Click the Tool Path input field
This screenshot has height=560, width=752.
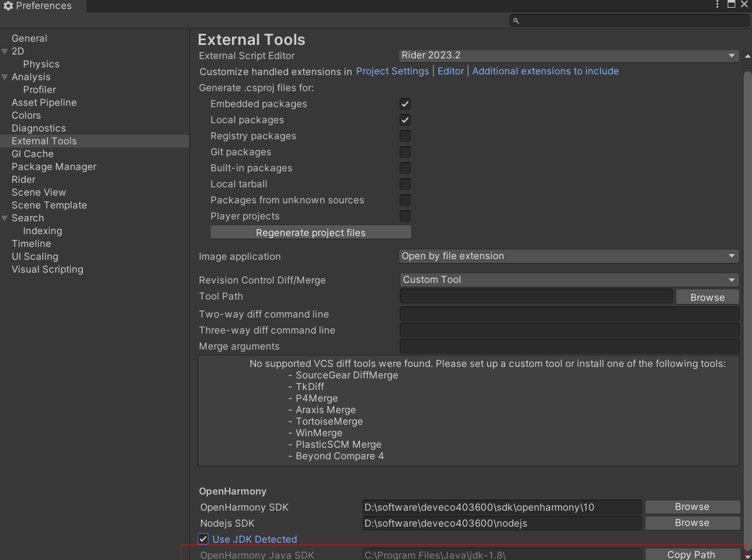click(x=536, y=296)
